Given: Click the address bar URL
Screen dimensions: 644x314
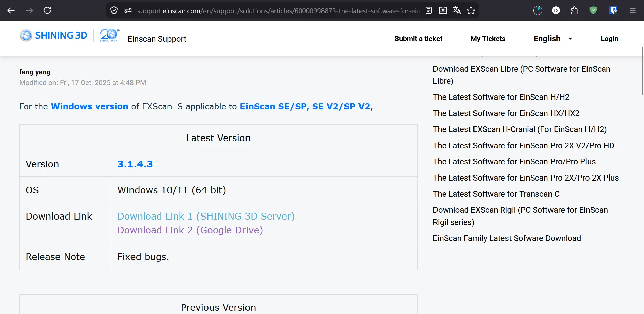Looking at the screenshot, I should (x=278, y=11).
